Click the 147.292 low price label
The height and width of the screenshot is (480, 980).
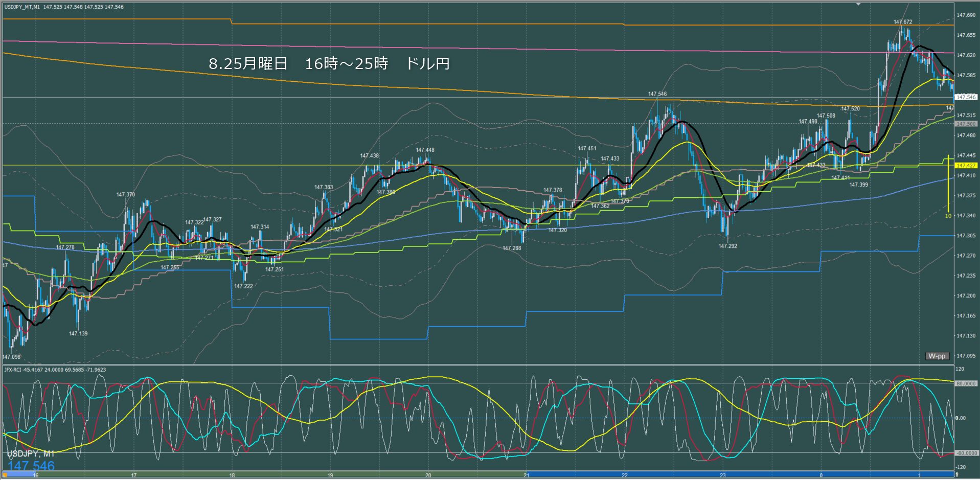coord(727,246)
